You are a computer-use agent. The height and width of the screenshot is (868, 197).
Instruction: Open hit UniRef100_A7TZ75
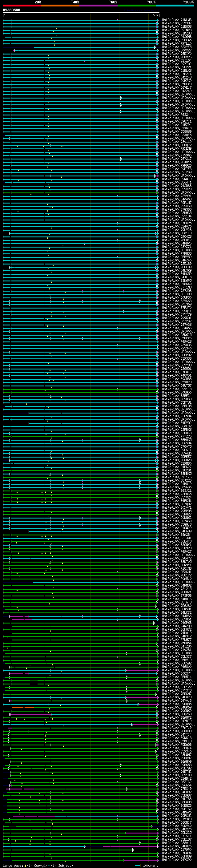(x=177, y=437)
